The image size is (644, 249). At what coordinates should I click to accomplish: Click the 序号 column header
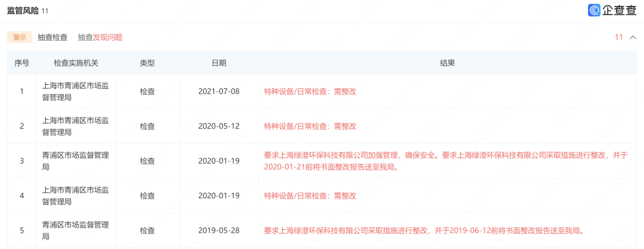[x=22, y=63]
